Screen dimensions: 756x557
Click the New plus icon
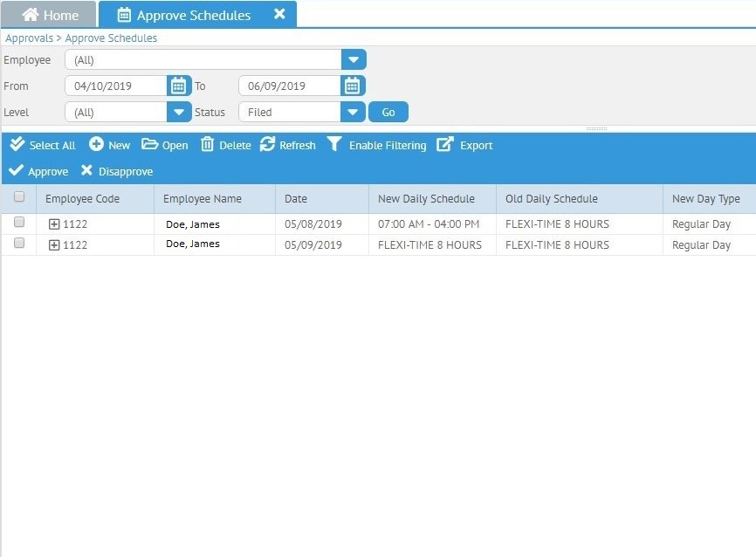point(96,145)
